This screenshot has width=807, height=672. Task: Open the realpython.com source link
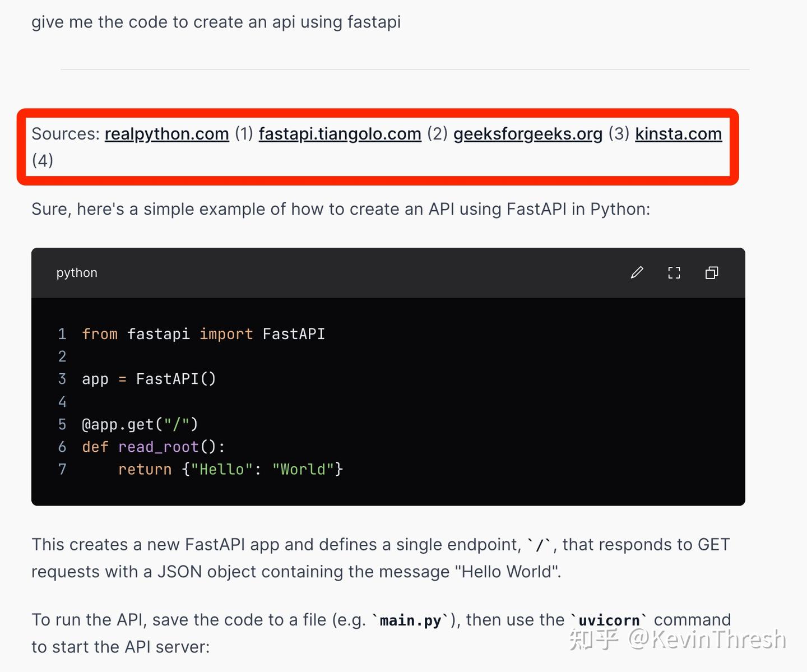(167, 134)
